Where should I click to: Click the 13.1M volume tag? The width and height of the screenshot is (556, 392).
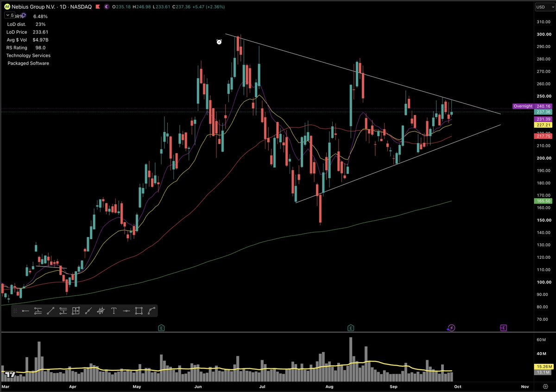[x=543, y=372]
